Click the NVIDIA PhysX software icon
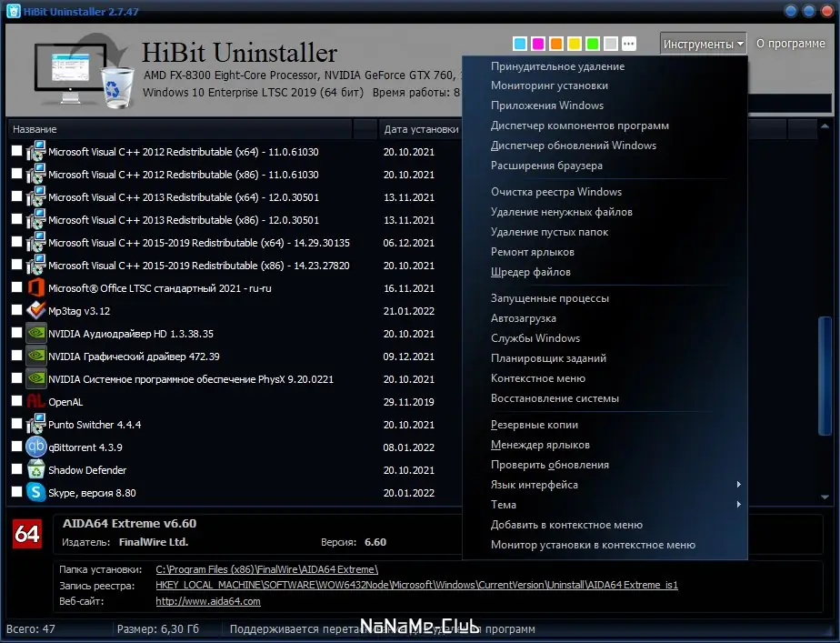Viewport: 840px width, 643px height. pos(35,379)
